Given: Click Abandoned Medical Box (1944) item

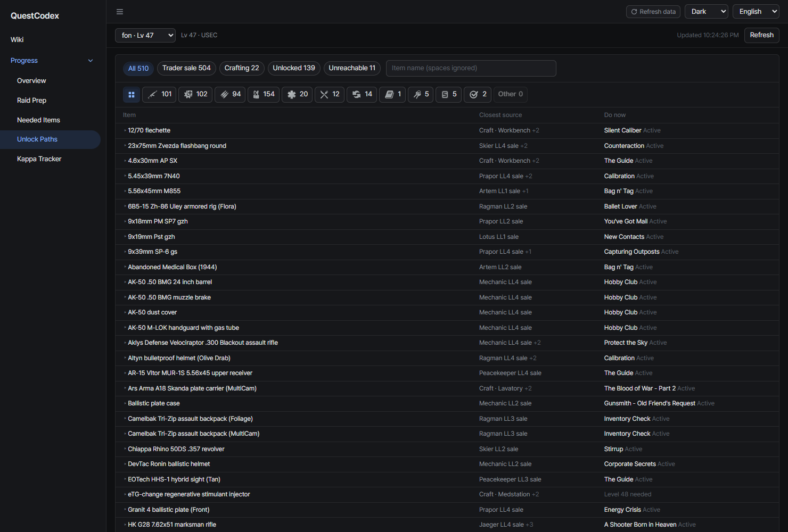Looking at the screenshot, I should [x=173, y=267].
